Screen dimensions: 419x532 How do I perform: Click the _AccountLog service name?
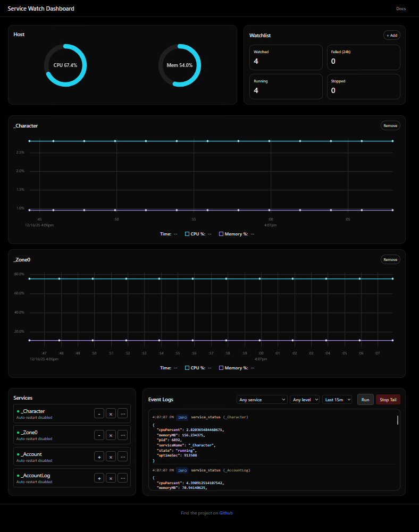(36, 475)
